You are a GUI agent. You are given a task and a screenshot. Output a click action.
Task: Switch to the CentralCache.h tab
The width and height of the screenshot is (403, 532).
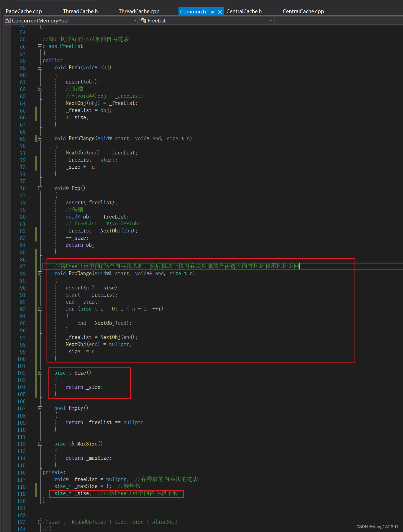coord(244,11)
